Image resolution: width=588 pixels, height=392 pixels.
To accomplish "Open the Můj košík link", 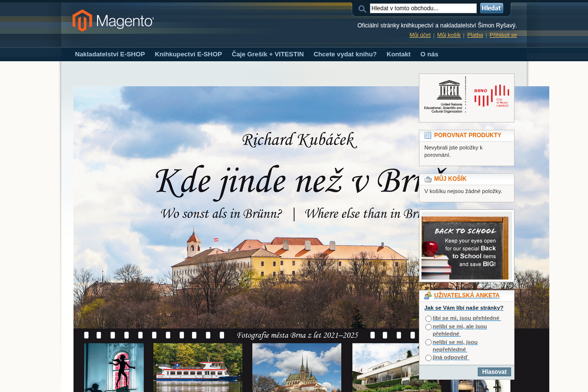I will click(449, 35).
